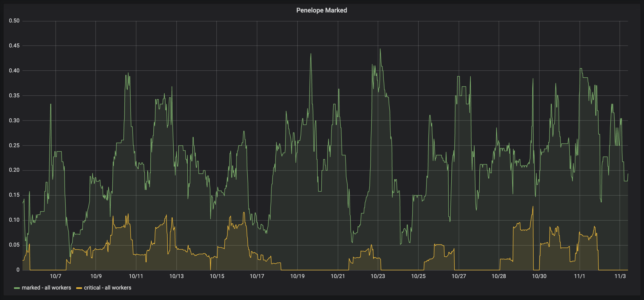644x300 pixels.
Task: Click the 0.50 y-axis label
Action: click(x=14, y=21)
